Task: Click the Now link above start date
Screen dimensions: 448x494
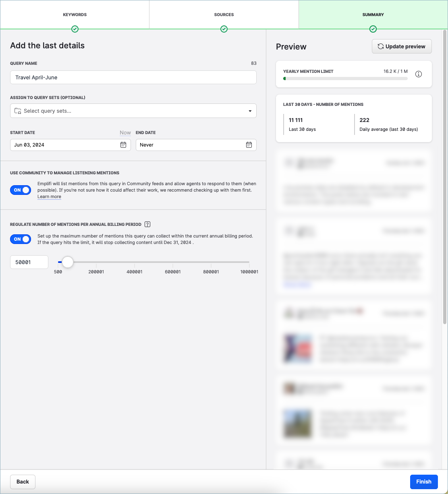Action: tap(125, 132)
